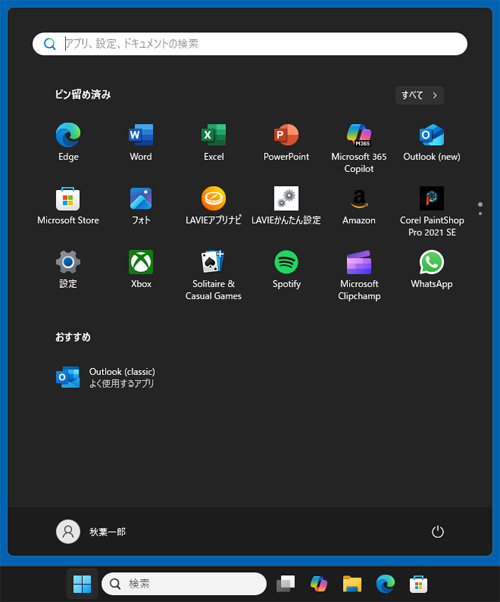This screenshot has width=500, height=602.
Task: Open user account 秋葉一郎
Action: click(91, 532)
